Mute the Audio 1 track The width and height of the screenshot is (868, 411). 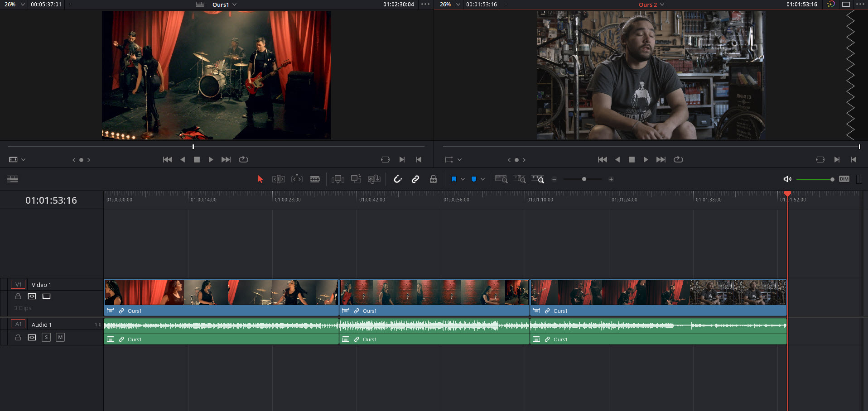coord(60,337)
